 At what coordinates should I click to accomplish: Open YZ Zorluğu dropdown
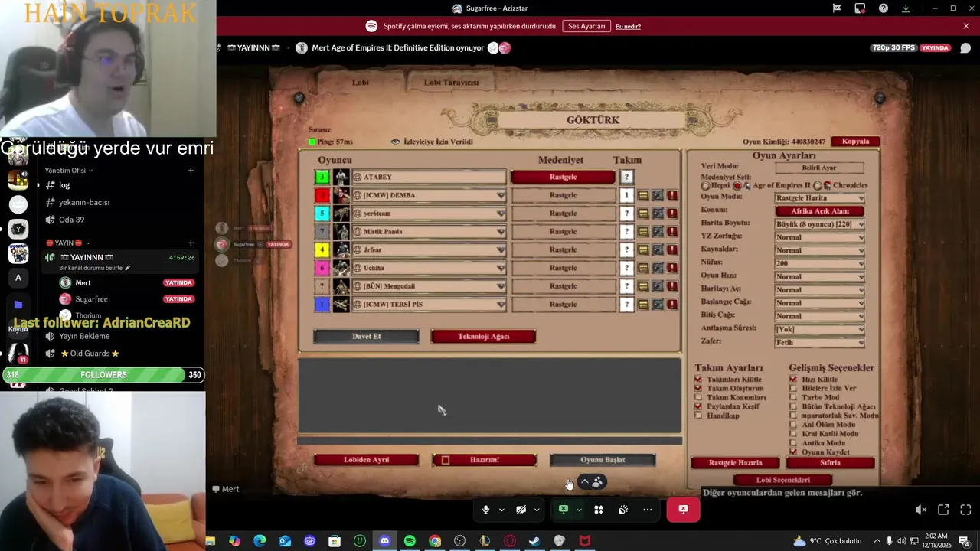coord(819,237)
